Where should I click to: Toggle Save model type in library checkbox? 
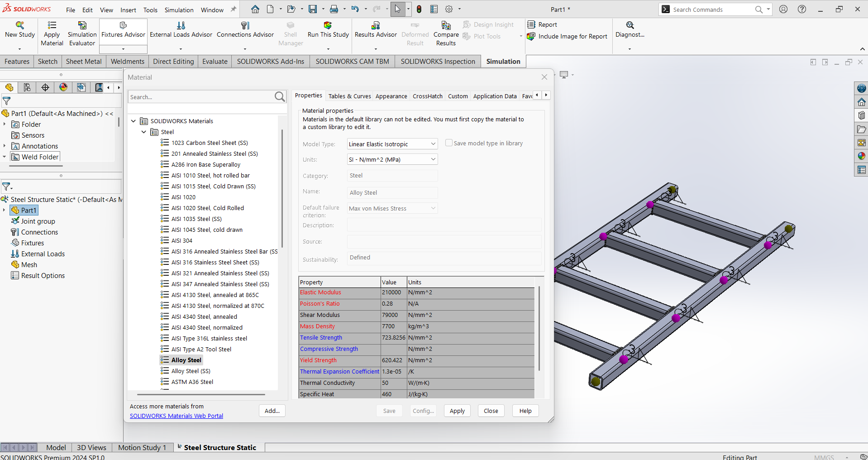449,143
